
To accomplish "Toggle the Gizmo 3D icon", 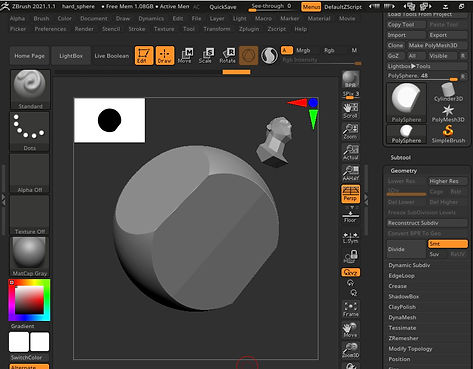I will coord(248,55).
